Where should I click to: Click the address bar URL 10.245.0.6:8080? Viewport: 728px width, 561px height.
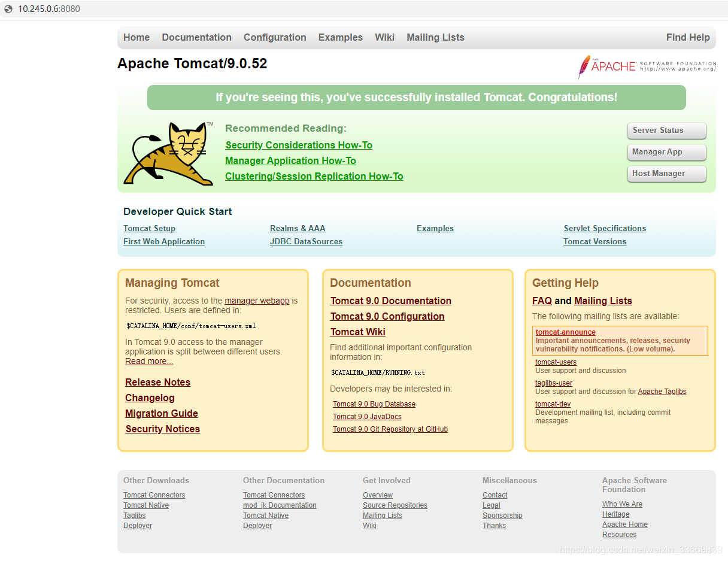tap(49, 9)
